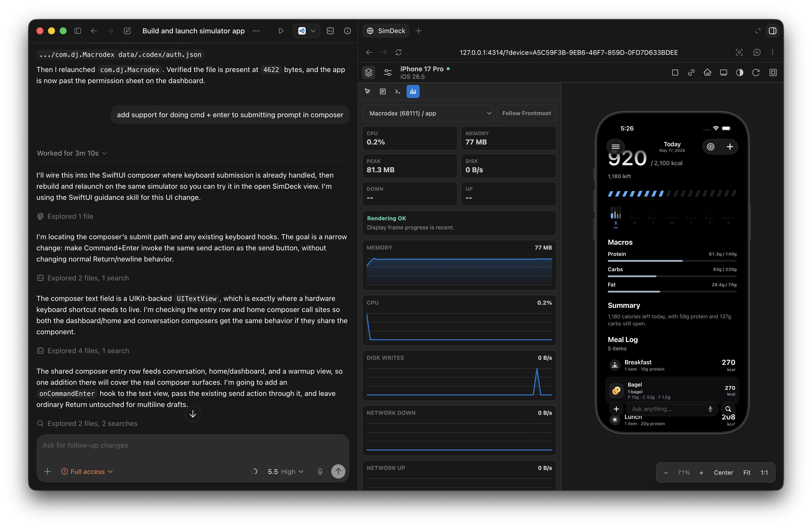Image resolution: width=812 pixels, height=528 pixels.
Task: Jump to latest message with down arrow
Action: tap(193, 414)
